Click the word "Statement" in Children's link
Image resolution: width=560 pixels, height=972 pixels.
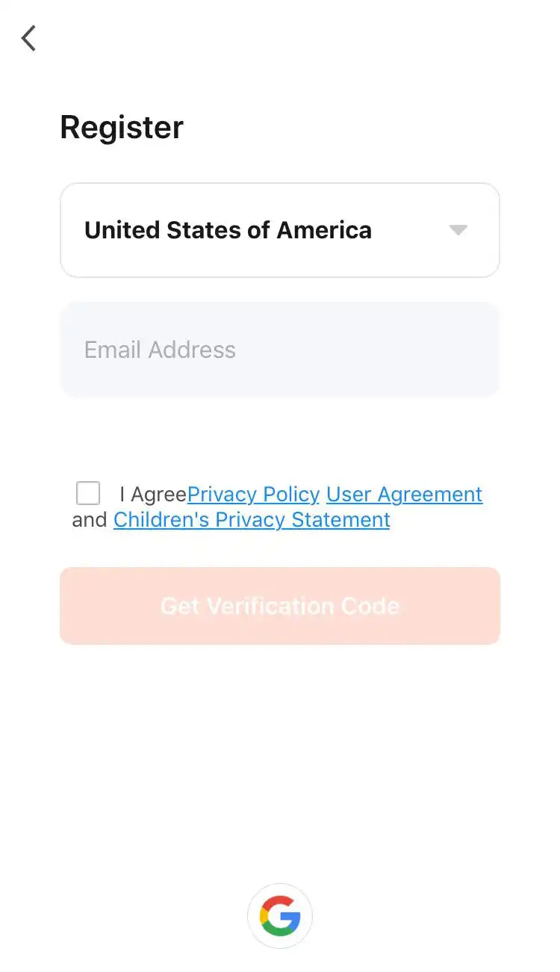(x=341, y=520)
